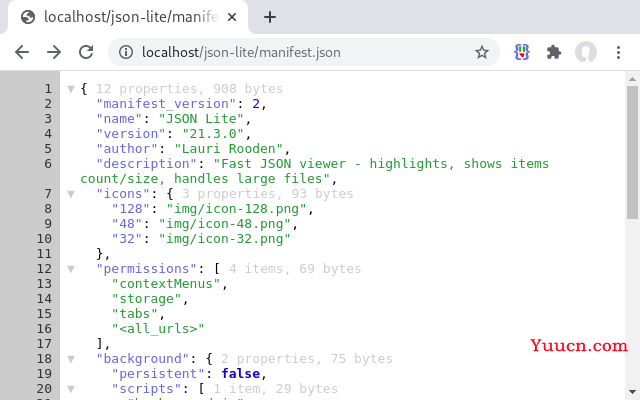This screenshot has width=640, height=400.
Task: Collapse the root object on line 1
Action: pos(71,89)
